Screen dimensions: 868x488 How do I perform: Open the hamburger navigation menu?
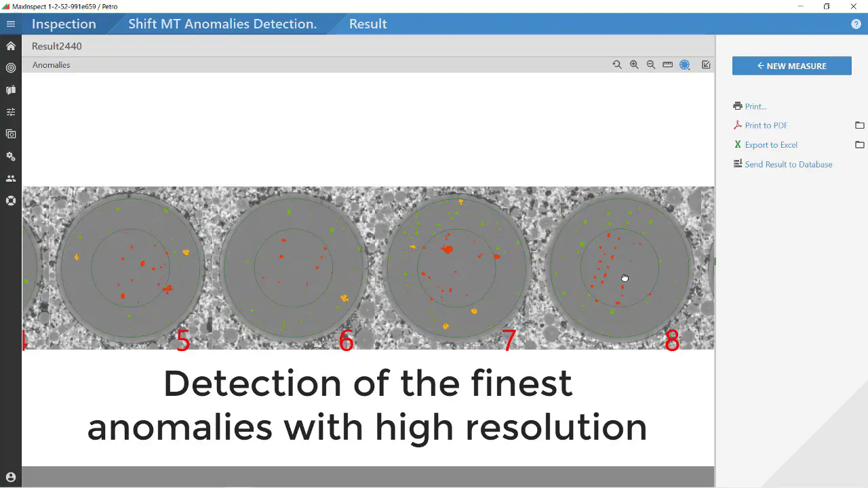(x=10, y=24)
